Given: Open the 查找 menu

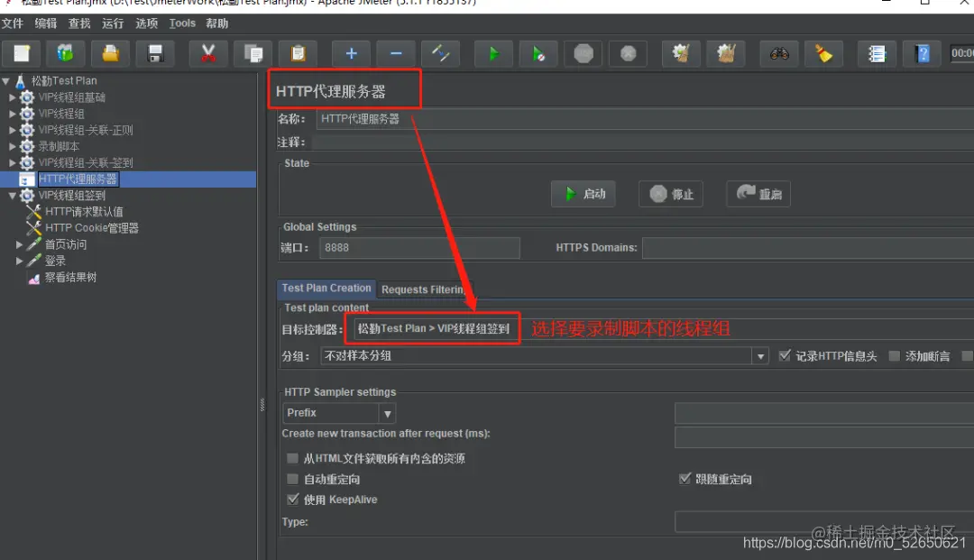Looking at the screenshot, I should coord(78,23).
